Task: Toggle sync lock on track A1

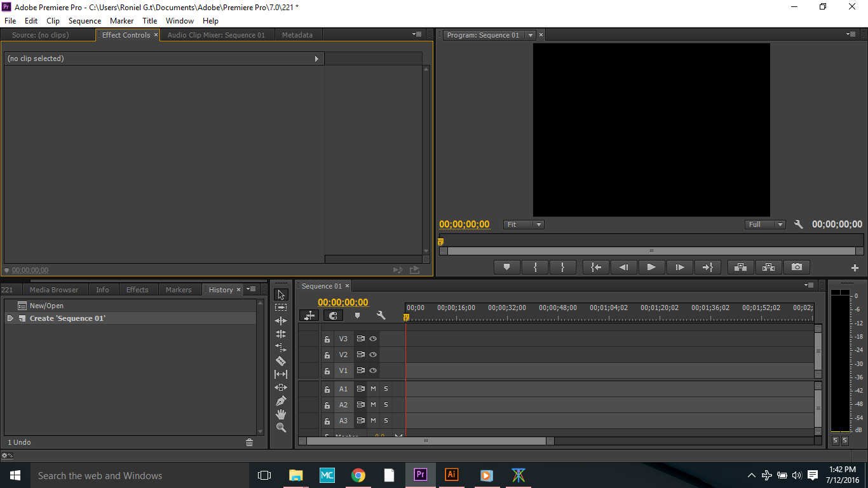Action: click(x=360, y=389)
